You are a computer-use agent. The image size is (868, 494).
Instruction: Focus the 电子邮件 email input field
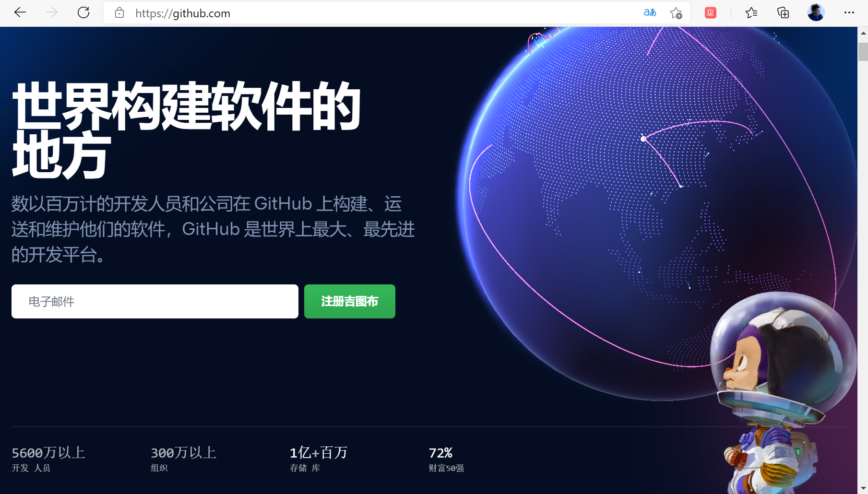[155, 301]
